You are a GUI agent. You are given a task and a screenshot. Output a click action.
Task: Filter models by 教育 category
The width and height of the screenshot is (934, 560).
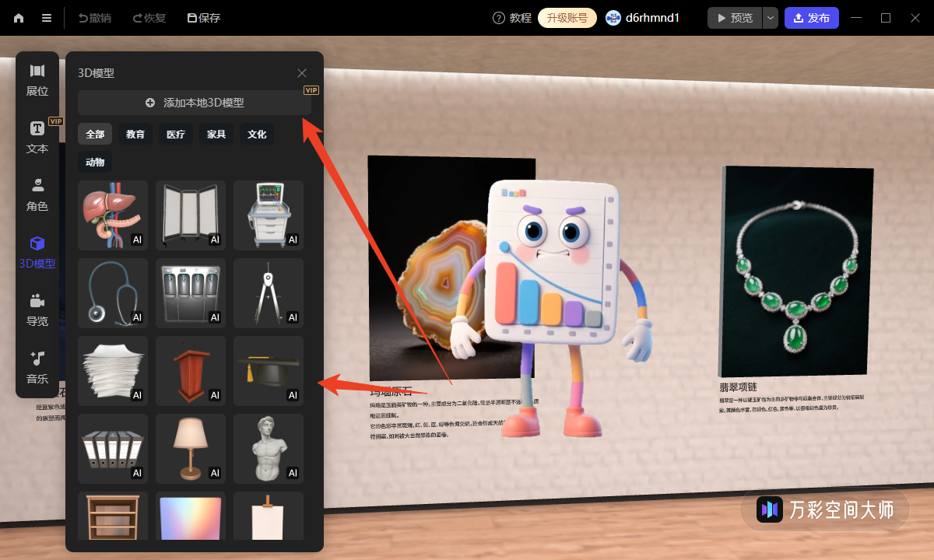point(135,135)
